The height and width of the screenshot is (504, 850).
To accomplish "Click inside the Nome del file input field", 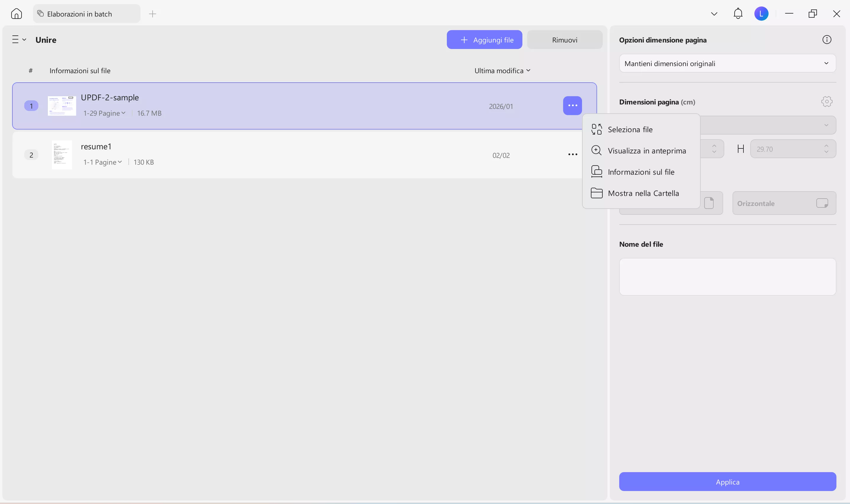I will [x=727, y=276].
